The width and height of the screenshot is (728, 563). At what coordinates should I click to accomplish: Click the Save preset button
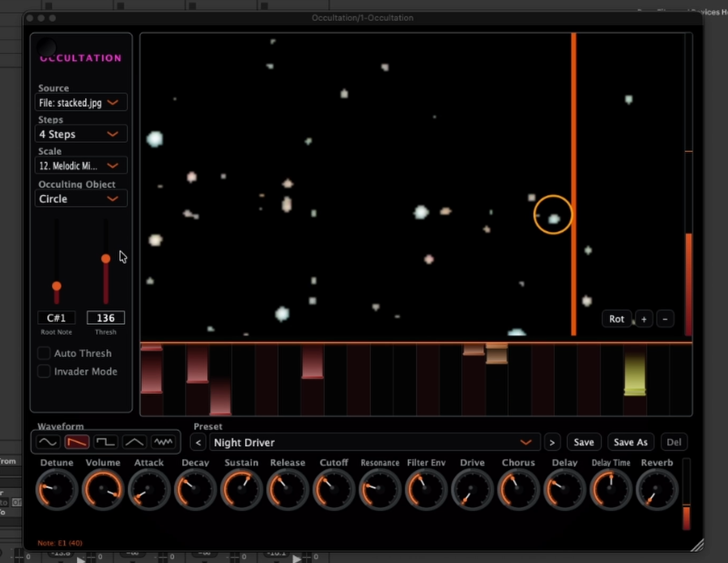click(x=584, y=442)
